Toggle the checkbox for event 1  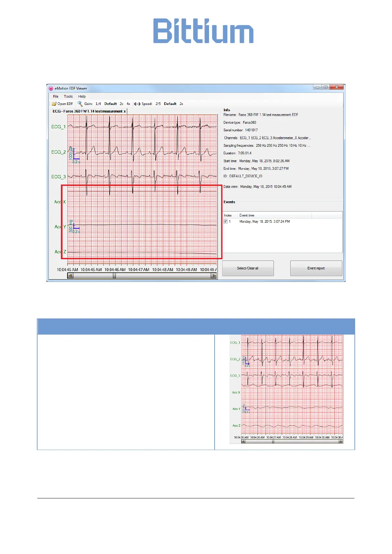tap(225, 221)
